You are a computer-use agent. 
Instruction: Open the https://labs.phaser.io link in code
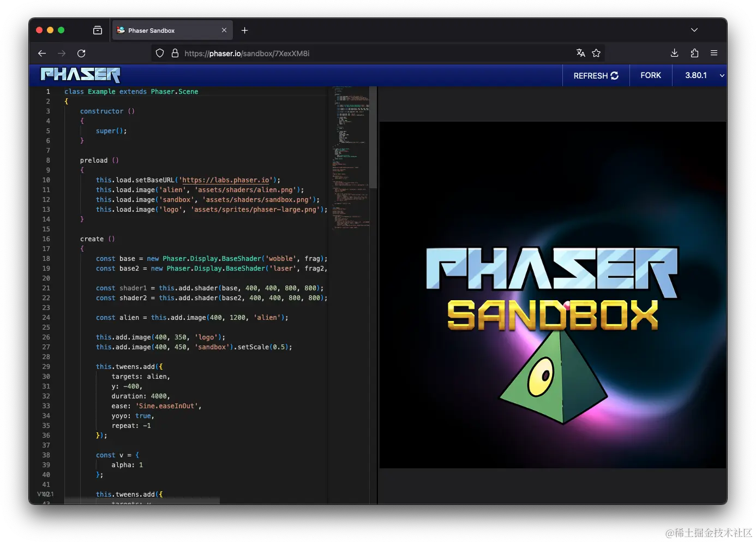pyautogui.click(x=226, y=180)
